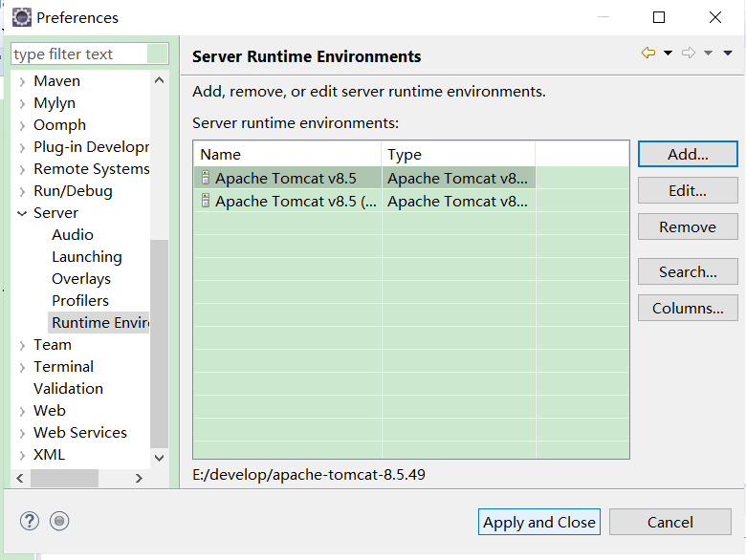Viewport: 746px width, 560px height.
Task: Click the Search... button
Action: pos(688,271)
